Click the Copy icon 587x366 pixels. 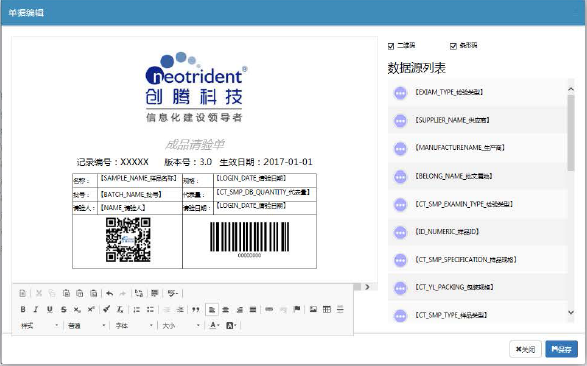(x=52, y=293)
